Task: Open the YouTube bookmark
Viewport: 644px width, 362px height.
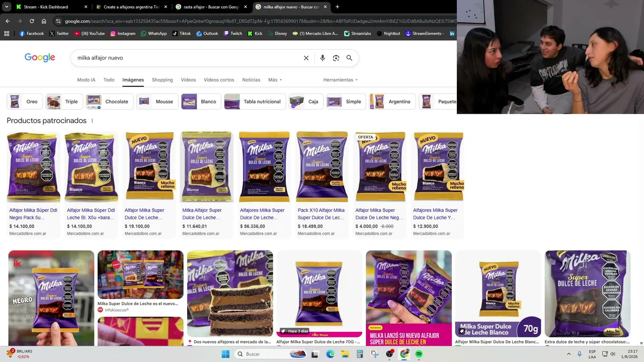Action: (x=90, y=34)
